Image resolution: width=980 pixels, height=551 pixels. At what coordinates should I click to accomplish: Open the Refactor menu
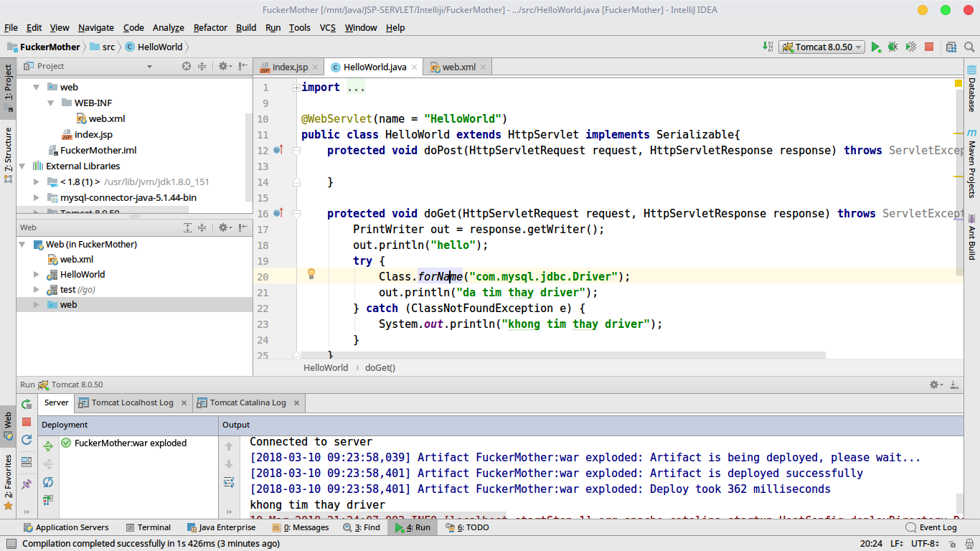(x=210, y=27)
